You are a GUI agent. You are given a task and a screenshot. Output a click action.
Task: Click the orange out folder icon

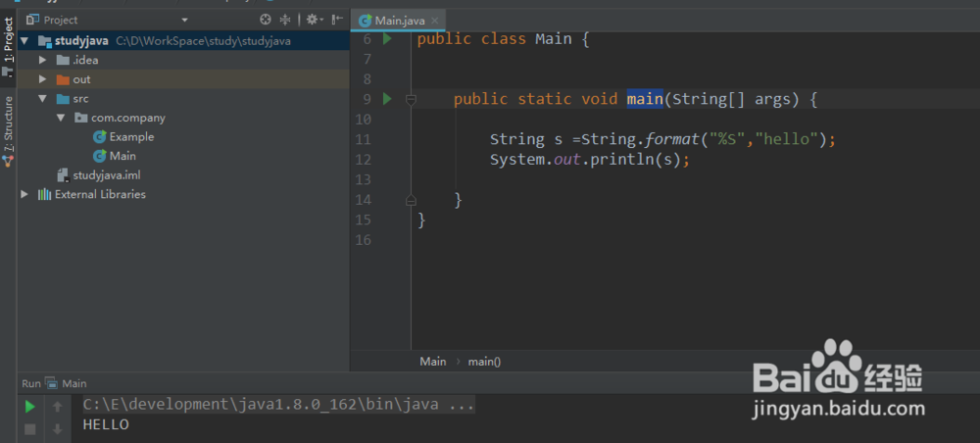click(63, 79)
